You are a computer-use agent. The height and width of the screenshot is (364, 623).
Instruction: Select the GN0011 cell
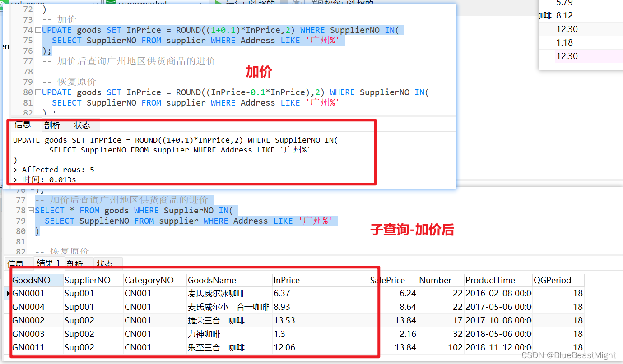(x=37, y=348)
